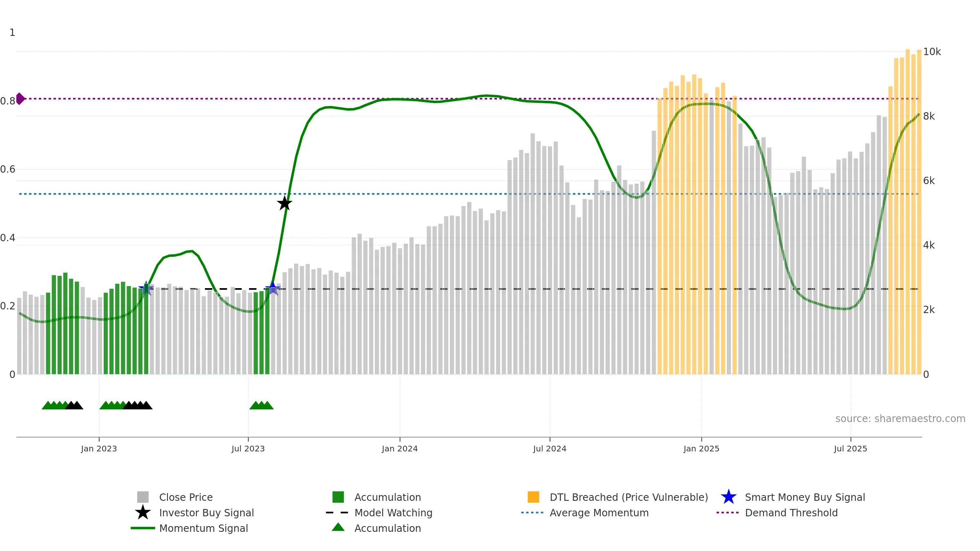Click the Jan 2024 axis label
980x551 pixels.
[x=400, y=449]
